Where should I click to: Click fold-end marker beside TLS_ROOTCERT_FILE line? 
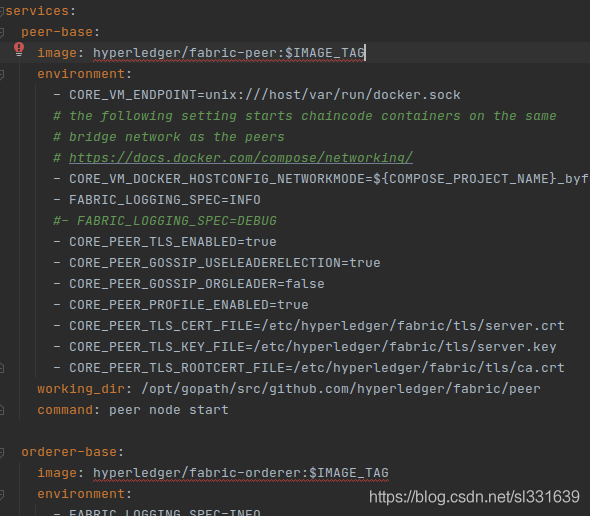2,368
